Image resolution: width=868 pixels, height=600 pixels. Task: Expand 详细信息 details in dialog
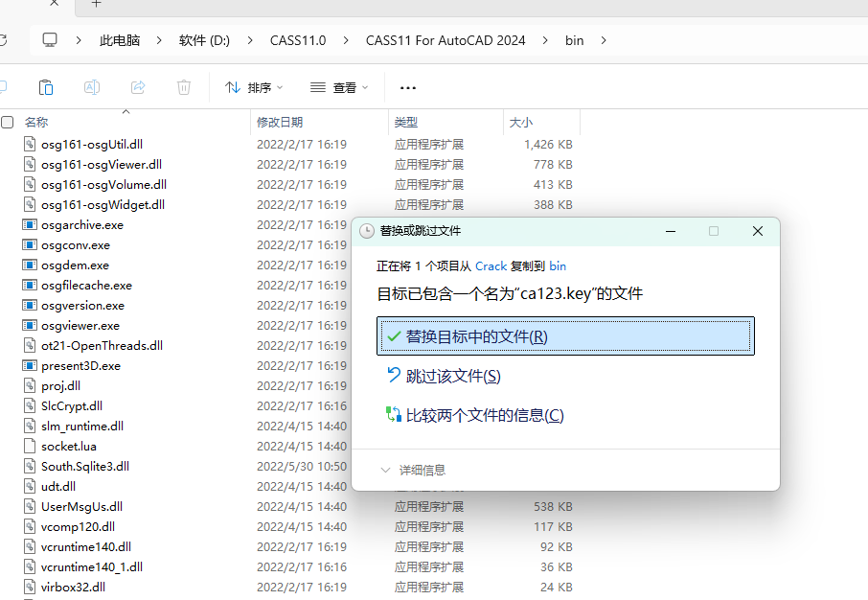[x=414, y=471]
